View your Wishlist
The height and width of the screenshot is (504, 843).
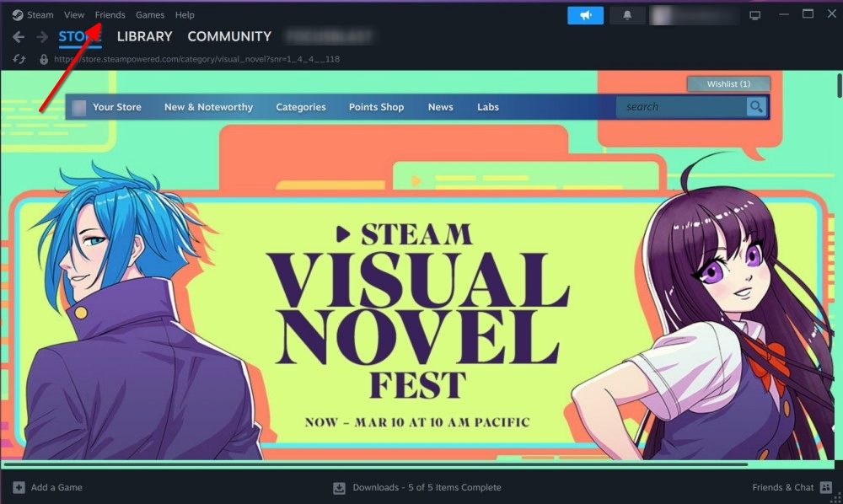click(x=728, y=83)
